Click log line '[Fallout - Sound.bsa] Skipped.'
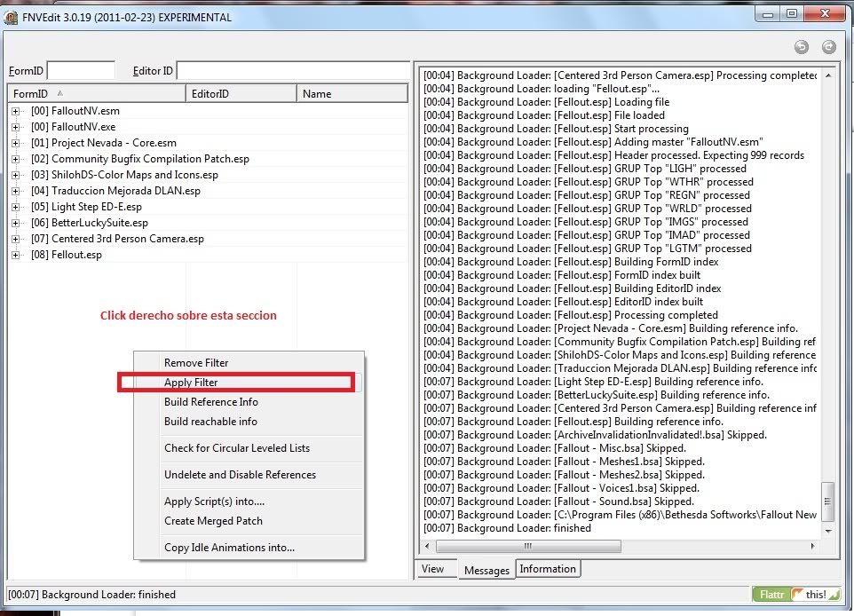 558,501
